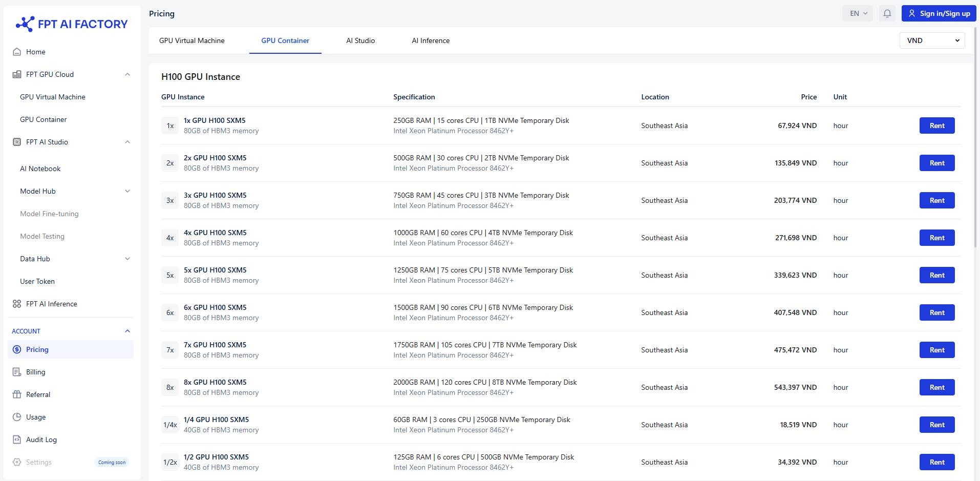The width and height of the screenshot is (980, 481).
Task: Expand the Model Hub submenu
Action: (127, 191)
